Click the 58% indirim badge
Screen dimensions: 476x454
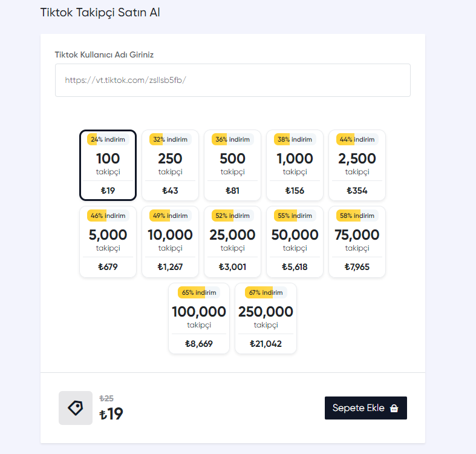point(357,215)
